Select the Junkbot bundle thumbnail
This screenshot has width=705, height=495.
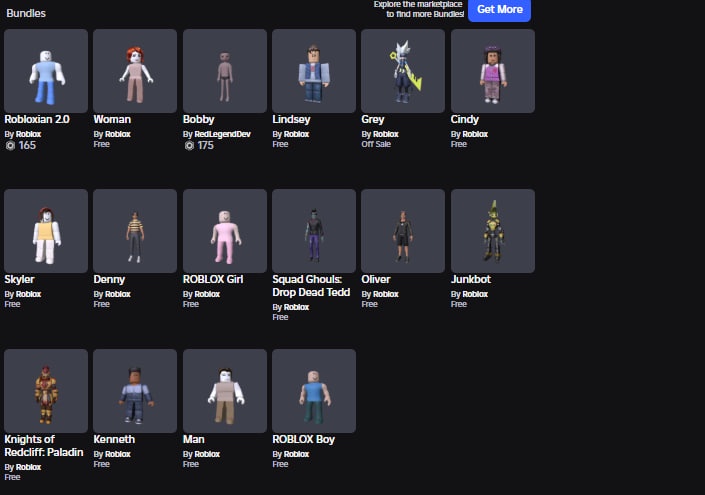point(493,231)
